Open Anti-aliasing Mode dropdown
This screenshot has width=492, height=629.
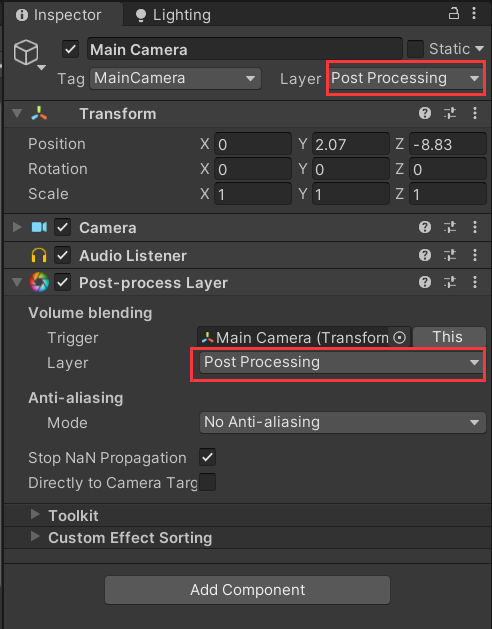pos(342,422)
